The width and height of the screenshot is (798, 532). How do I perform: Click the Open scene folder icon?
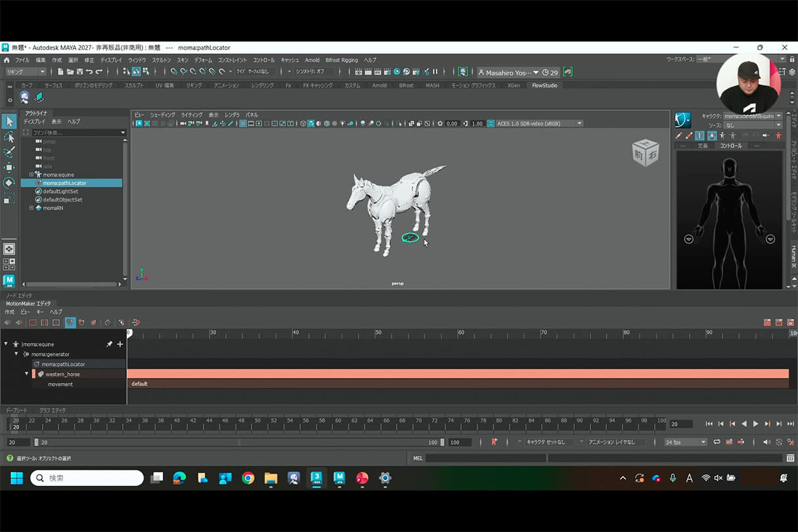[70, 72]
